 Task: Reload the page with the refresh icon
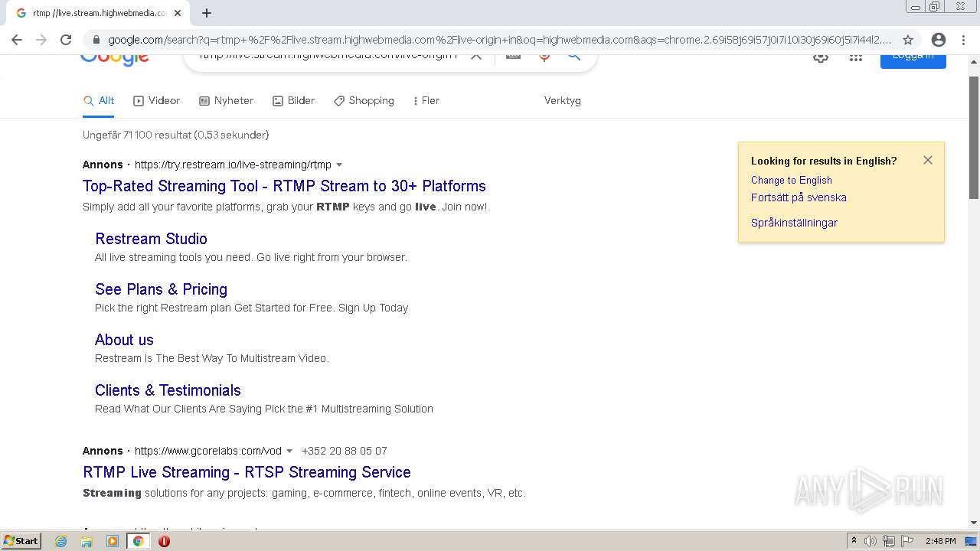[66, 40]
